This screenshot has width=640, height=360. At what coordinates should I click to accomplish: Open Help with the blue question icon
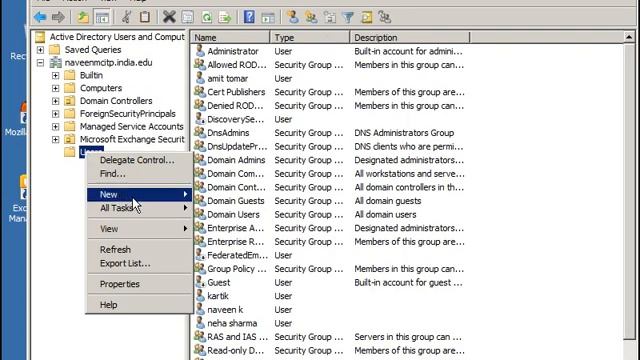(x=249, y=17)
